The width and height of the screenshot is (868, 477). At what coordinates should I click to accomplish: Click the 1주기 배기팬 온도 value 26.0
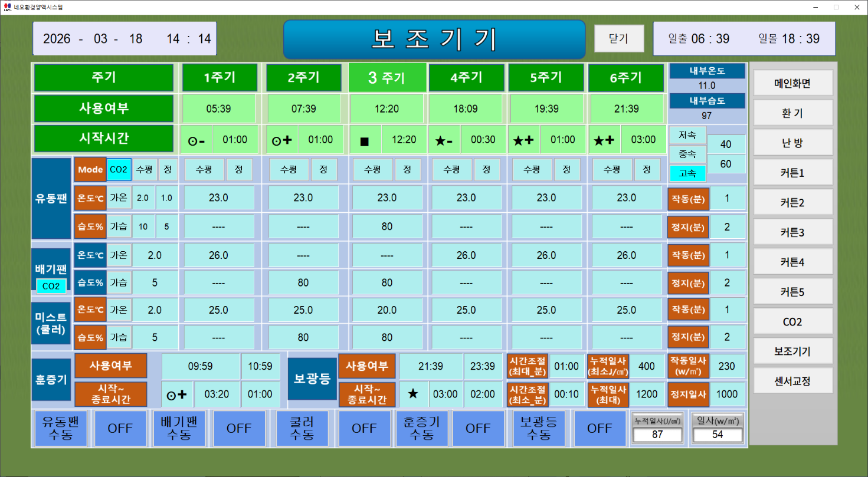(x=218, y=255)
